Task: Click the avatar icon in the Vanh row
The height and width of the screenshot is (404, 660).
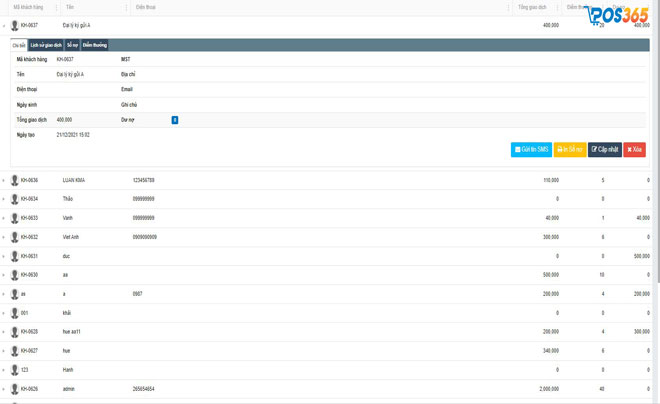Action: [x=15, y=218]
